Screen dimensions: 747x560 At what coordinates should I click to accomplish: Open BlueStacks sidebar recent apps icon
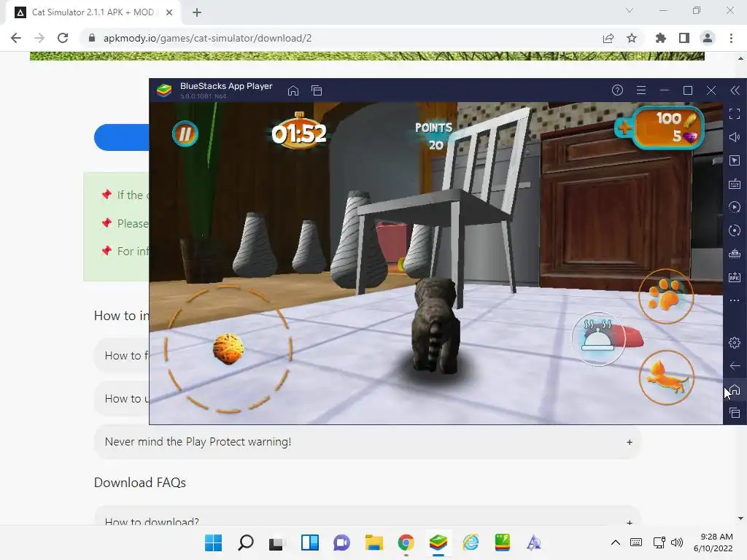click(735, 413)
